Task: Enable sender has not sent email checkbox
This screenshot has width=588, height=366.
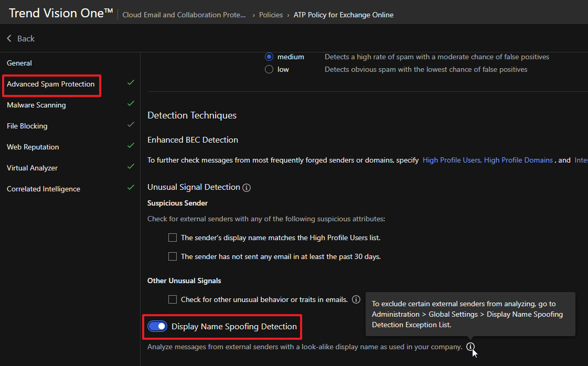Action: (x=173, y=256)
